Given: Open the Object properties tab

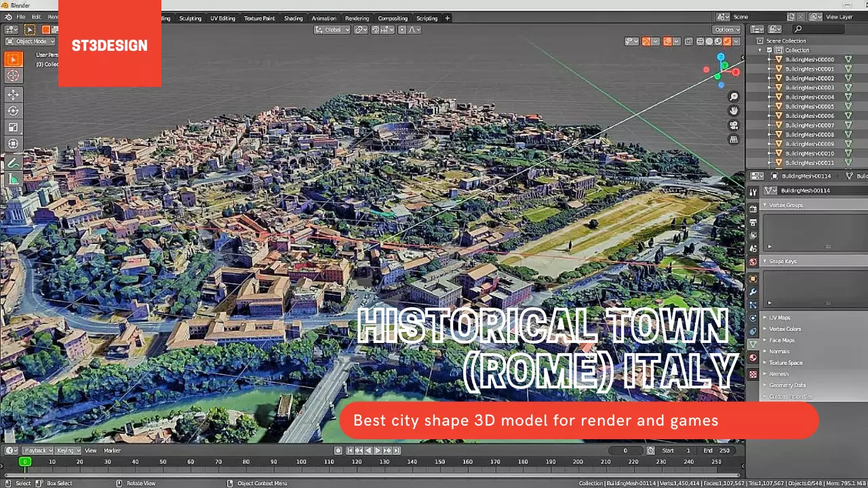Looking at the screenshot, I should click(753, 279).
